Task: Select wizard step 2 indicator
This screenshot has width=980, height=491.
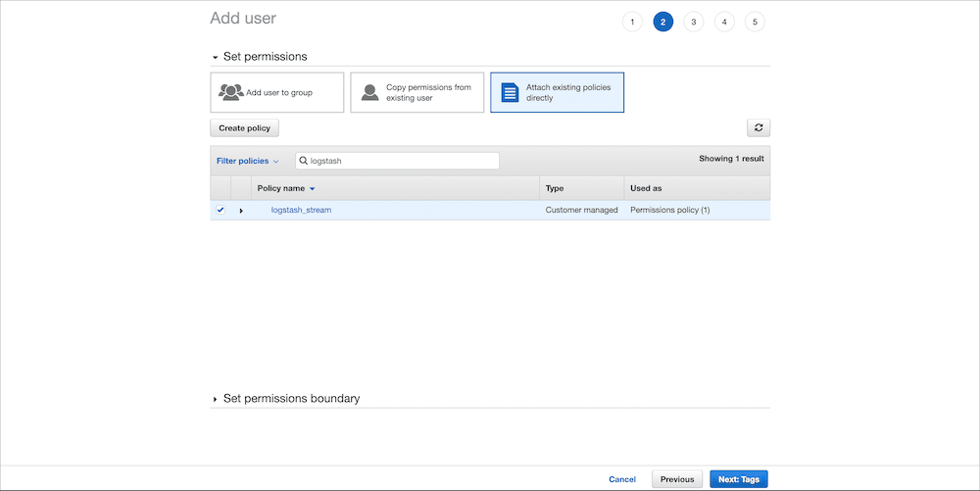Action: pyautogui.click(x=663, y=22)
